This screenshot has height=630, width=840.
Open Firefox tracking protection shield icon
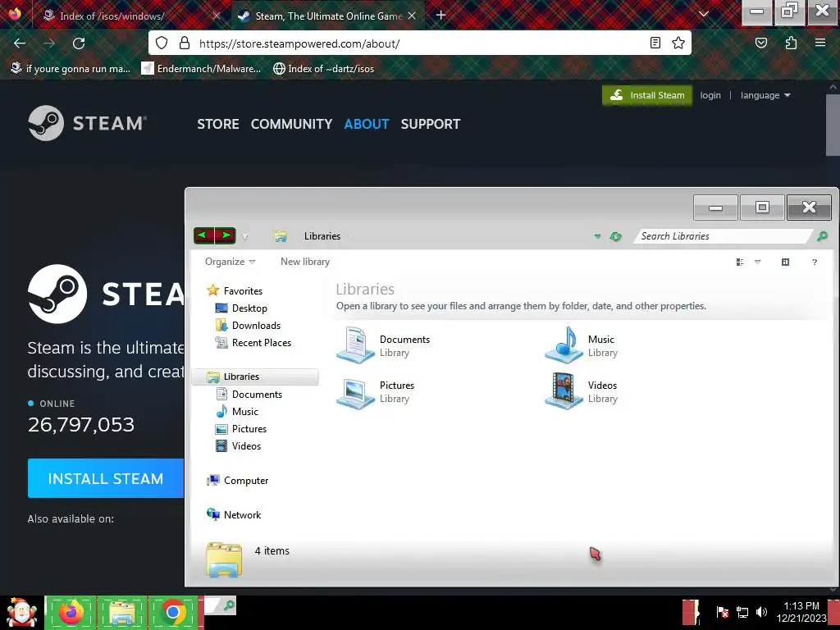[x=162, y=43]
